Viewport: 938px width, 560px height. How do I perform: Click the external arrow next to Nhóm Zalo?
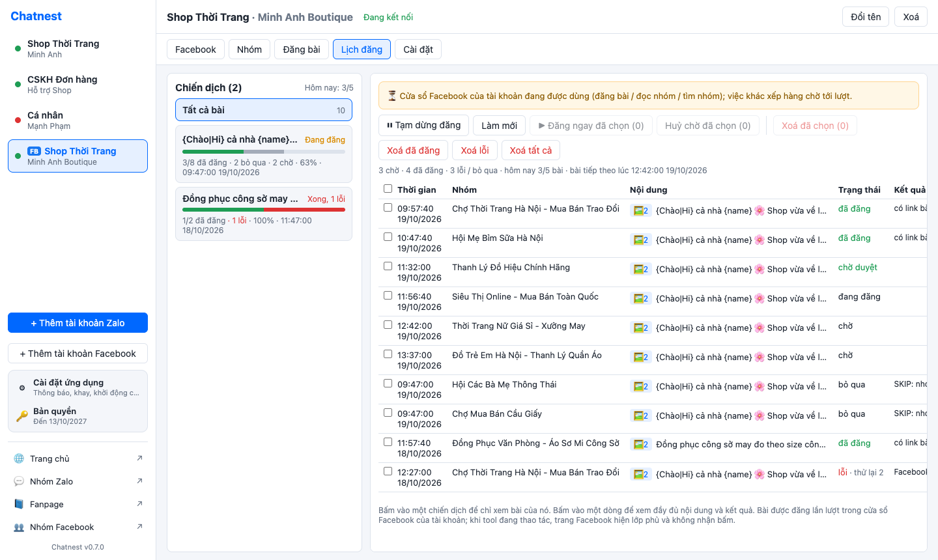tap(139, 481)
